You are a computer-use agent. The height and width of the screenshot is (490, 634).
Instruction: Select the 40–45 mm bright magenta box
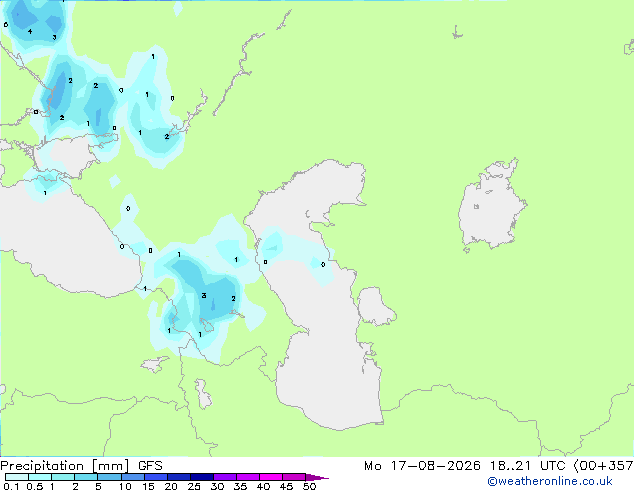tap(271, 477)
